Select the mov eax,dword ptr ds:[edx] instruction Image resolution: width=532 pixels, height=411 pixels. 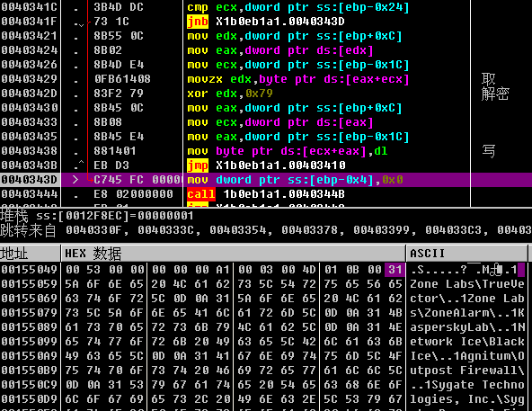point(279,50)
